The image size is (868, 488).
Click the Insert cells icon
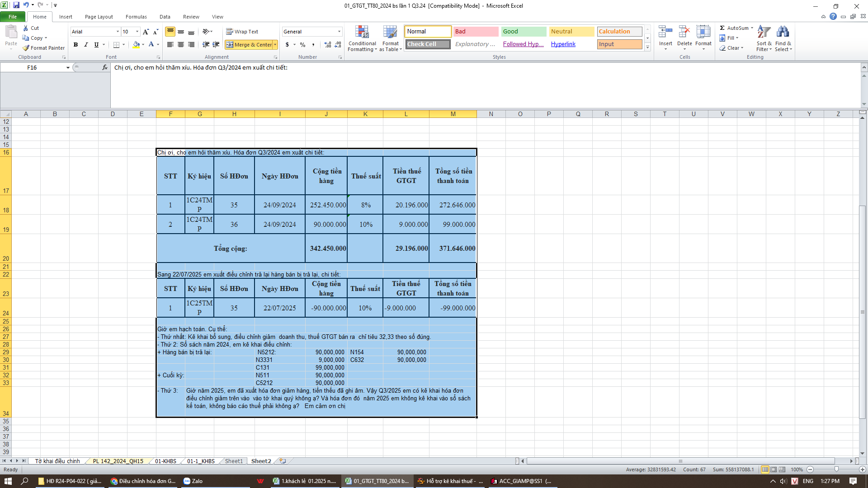665,33
